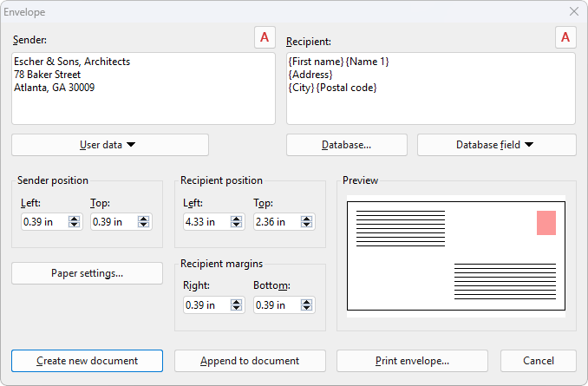Screen dimensions: 588x386
Task: Click the Database... button
Action: [347, 145]
